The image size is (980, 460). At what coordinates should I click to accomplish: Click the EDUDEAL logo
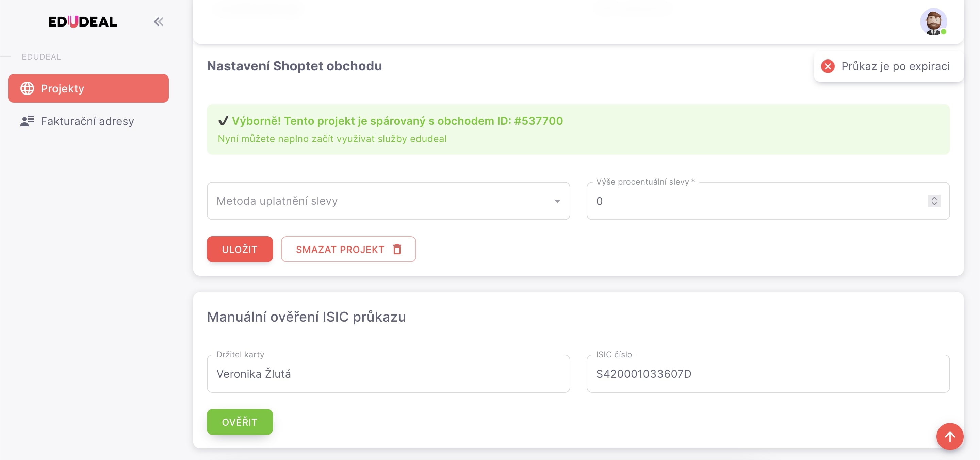click(83, 22)
